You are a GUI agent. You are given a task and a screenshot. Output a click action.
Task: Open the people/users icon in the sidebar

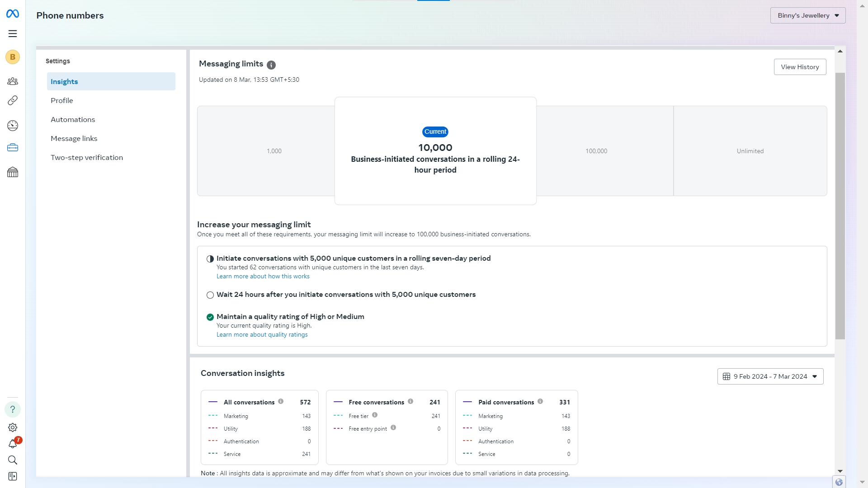click(13, 81)
